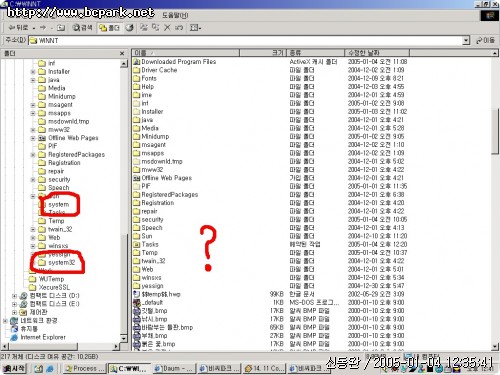Open the Search (검색) pane
The width and height of the screenshot is (500, 375).
point(82,28)
